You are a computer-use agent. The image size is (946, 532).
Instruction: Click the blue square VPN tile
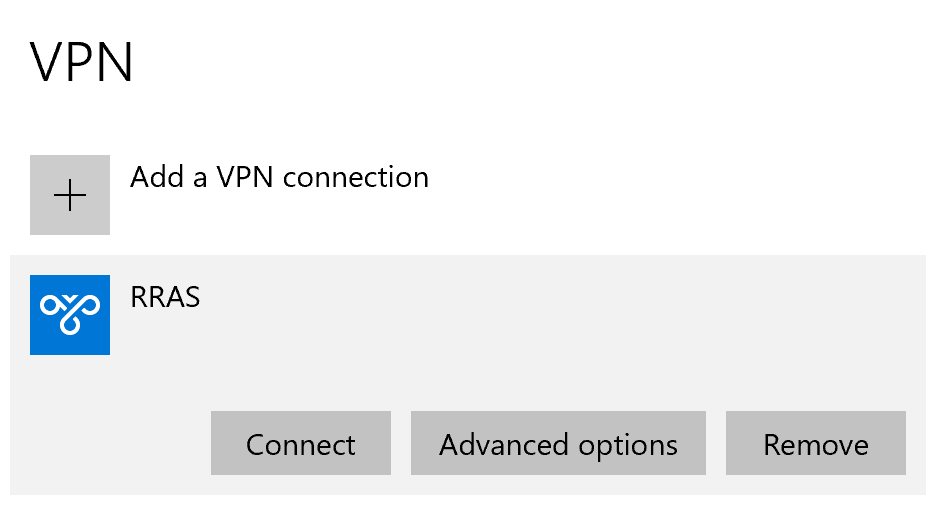(x=70, y=315)
